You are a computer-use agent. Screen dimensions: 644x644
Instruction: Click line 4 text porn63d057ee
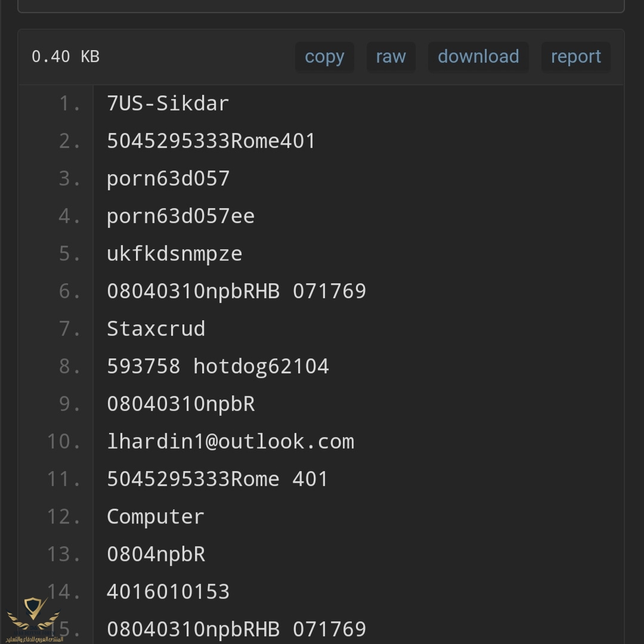181,216
